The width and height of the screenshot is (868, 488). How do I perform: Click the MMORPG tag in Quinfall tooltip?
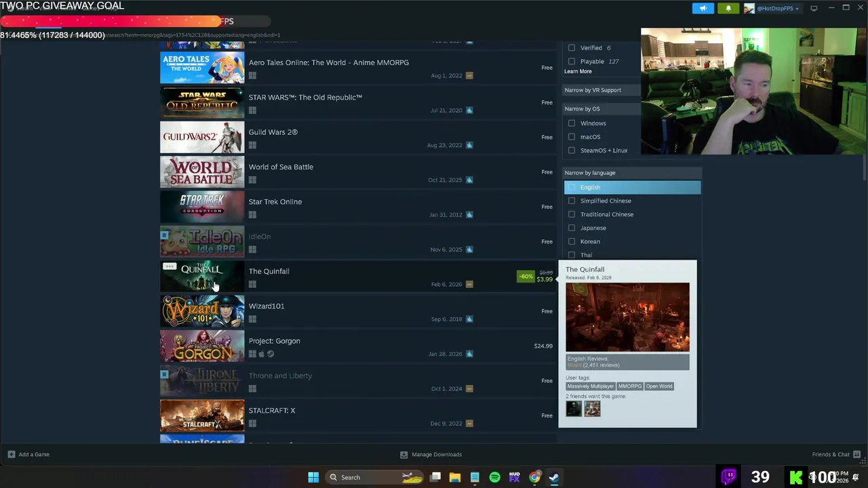629,386
